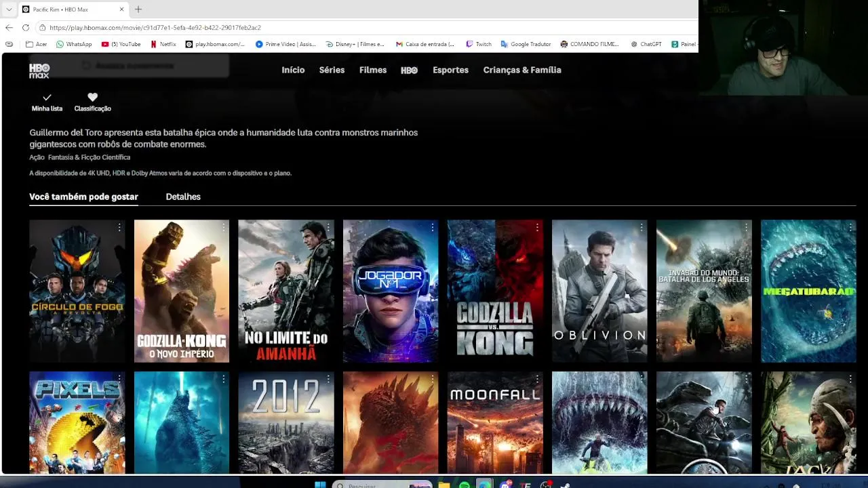Open the Megatubarão poster
868x488 pixels.
(808, 291)
